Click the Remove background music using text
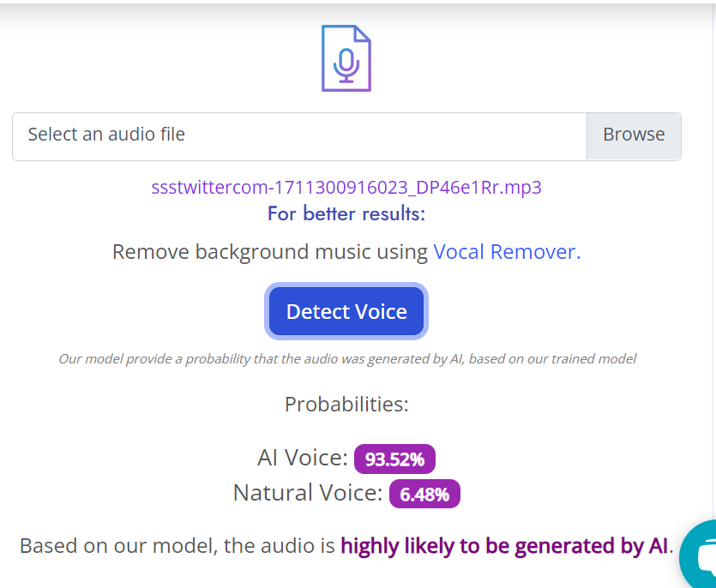This screenshot has width=716, height=588. pos(270,252)
